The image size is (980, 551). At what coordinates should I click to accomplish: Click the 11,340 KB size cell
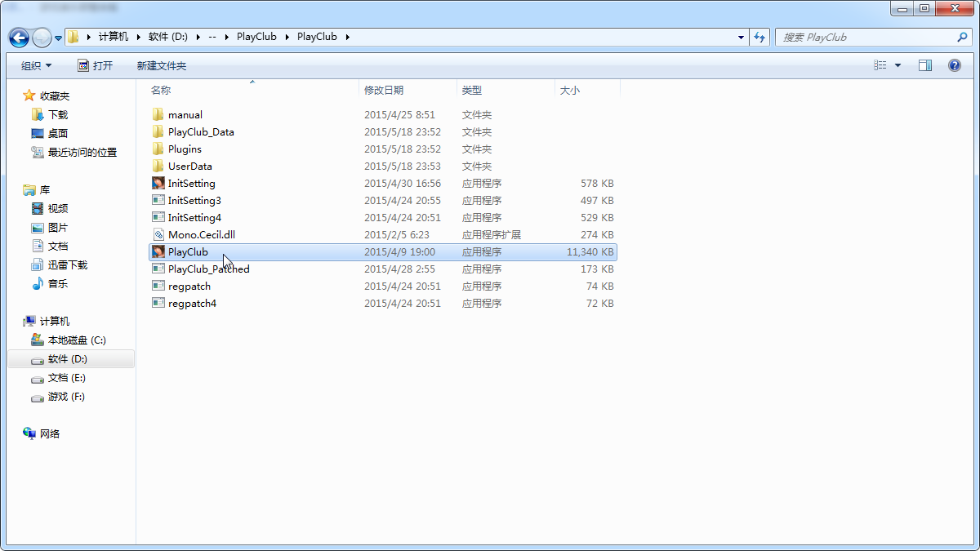590,252
